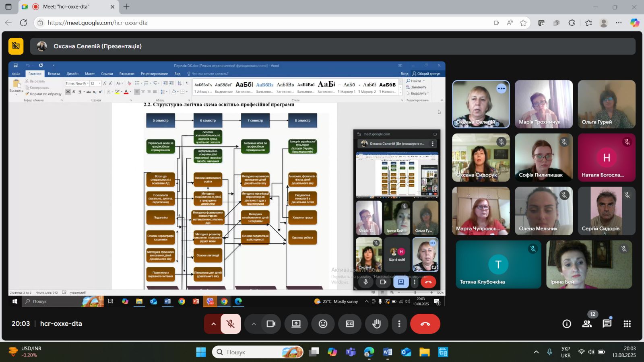Unmute the microphone toggle

[x=231, y=324]
